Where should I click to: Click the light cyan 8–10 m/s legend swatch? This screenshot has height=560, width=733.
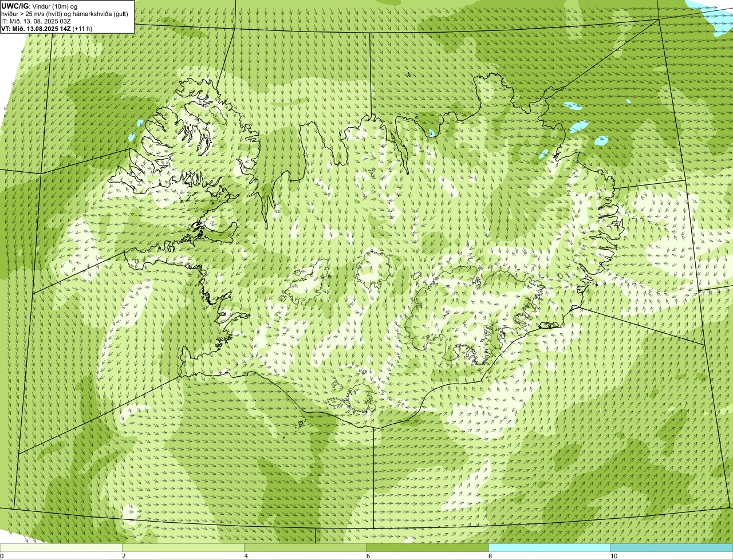tap(550, 547)
